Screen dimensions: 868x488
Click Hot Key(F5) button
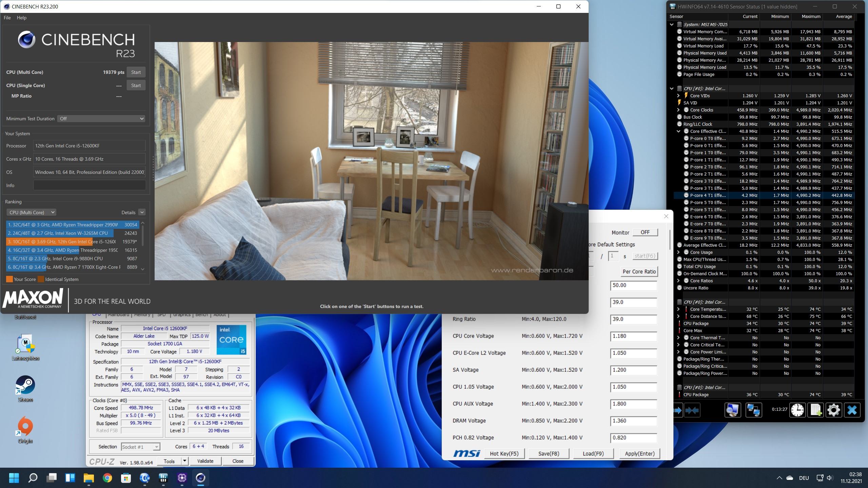[504, 453]
